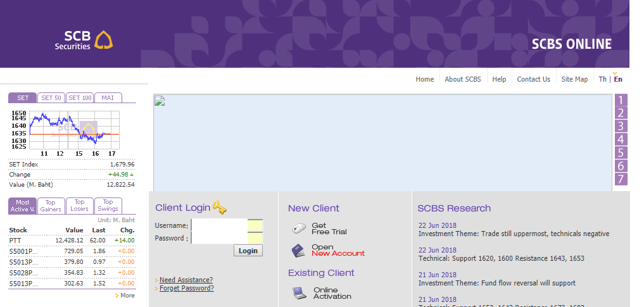
Task: Open the Forget Password? link
Action: click(x=186, y=288)
